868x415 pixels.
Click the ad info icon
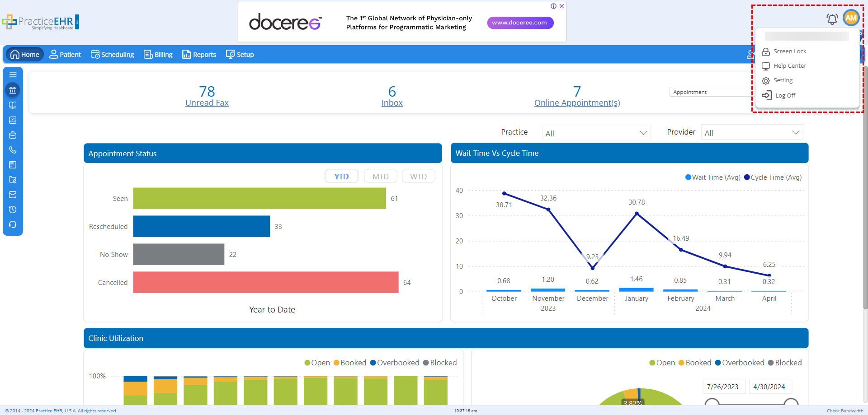(x=553, y=6)
